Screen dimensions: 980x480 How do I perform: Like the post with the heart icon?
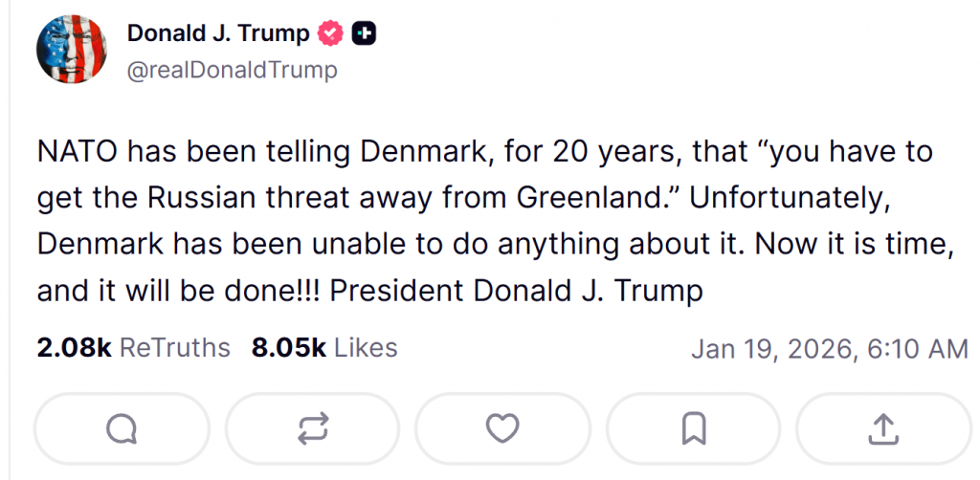click(x=502, y=429)
